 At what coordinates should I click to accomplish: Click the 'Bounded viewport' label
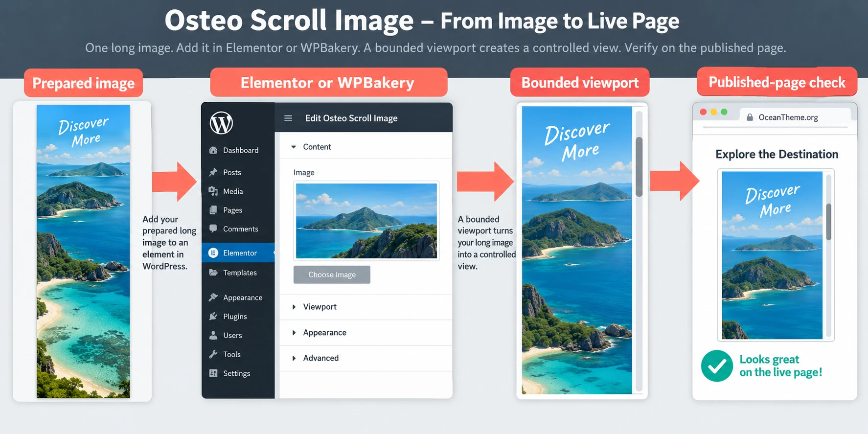click(580, 82)
